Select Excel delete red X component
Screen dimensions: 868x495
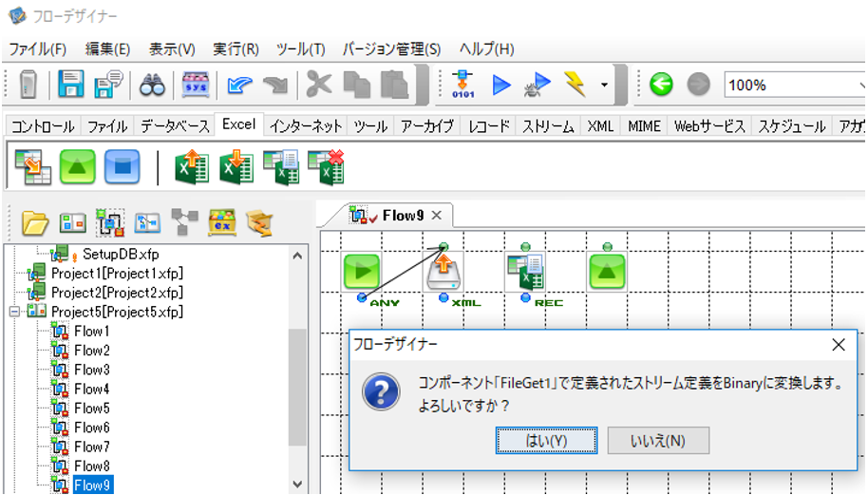326,167
